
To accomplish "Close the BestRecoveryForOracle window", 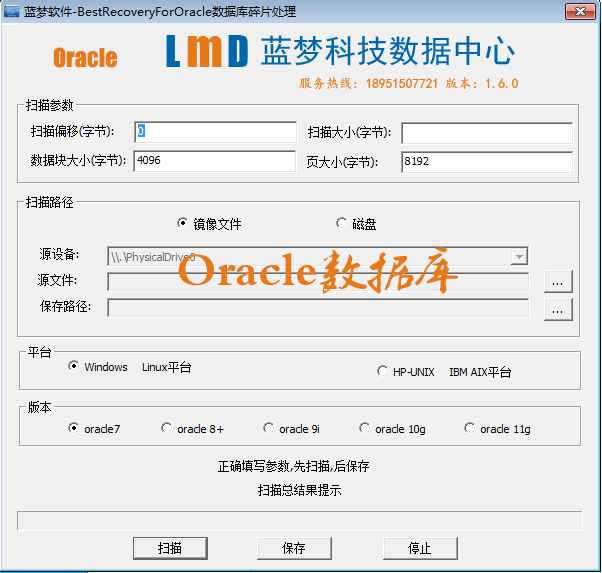I will (x=578, y=11).
